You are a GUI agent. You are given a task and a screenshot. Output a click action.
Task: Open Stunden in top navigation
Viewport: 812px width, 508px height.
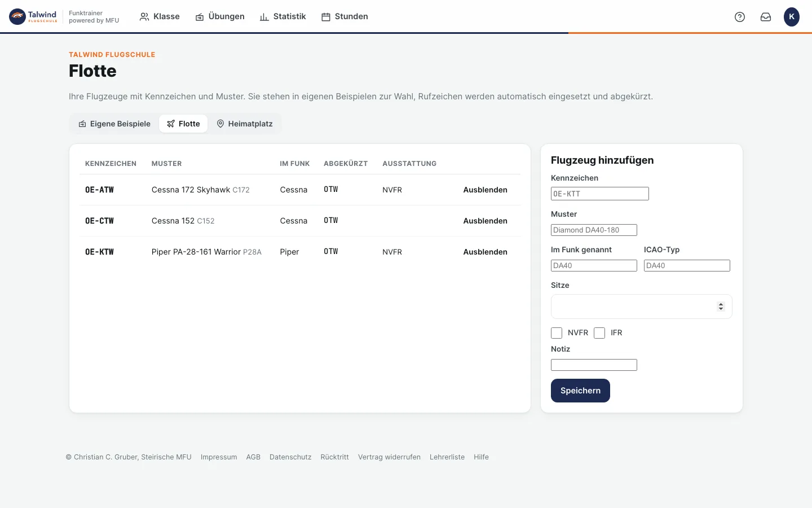pyautogui.click(x=345, y=16)
